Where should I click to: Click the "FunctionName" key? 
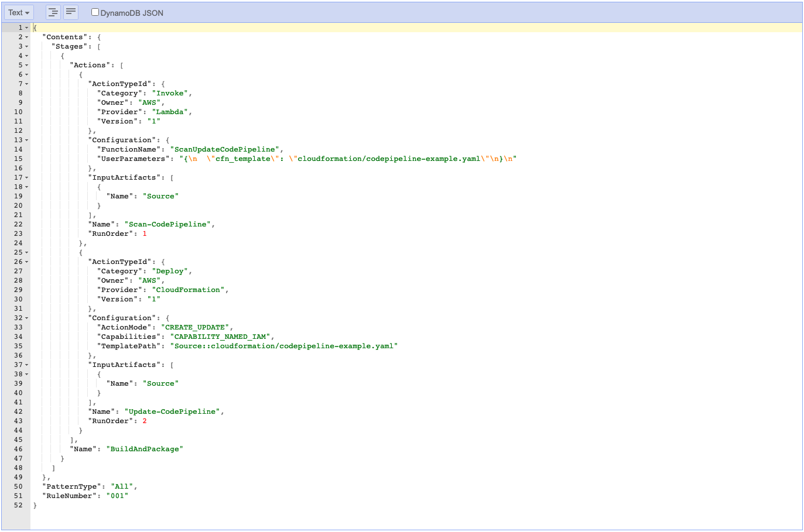point(129,150)
